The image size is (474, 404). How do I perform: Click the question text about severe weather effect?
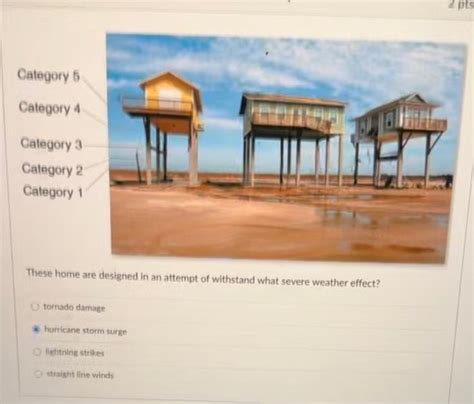pos(203,278)
